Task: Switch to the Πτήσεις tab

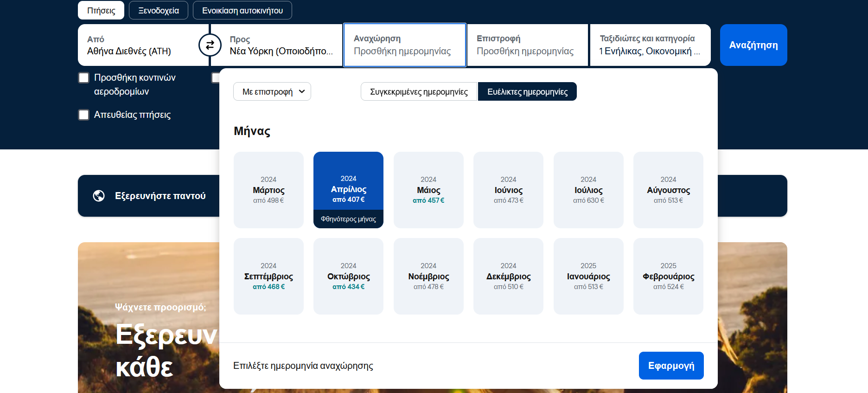Action: (x=101, y=10)
